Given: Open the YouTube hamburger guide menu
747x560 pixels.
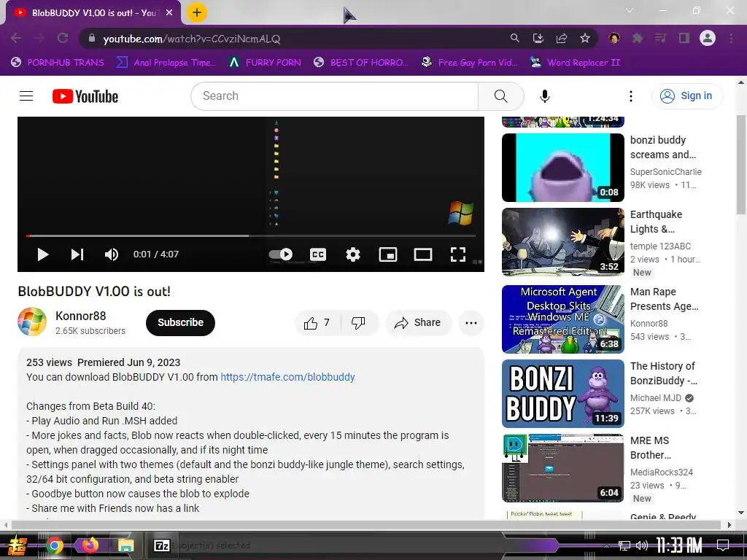Looking at the screenshot, I should click(x=26, y=96).
